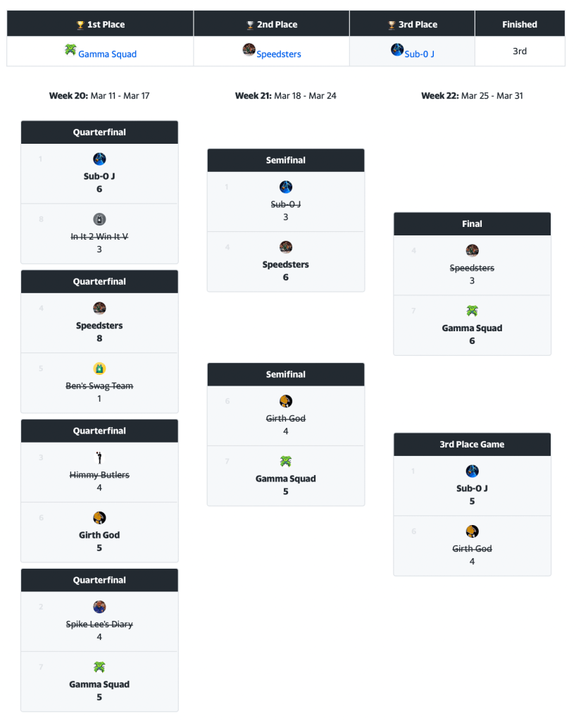Screen dimensions: 588x721
Task: Select the In It 2 Win It V name
Action: pyautogui.click(x=99, y=237)
